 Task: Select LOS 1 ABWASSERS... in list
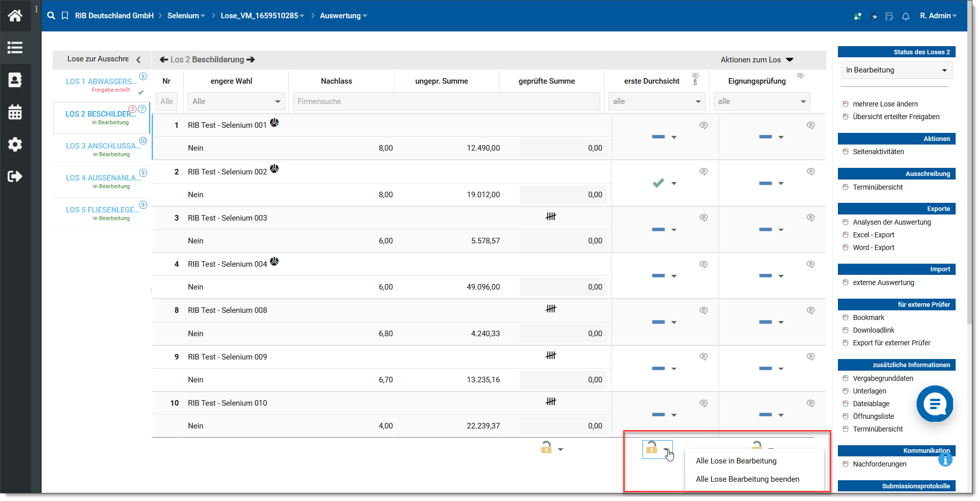101,82
